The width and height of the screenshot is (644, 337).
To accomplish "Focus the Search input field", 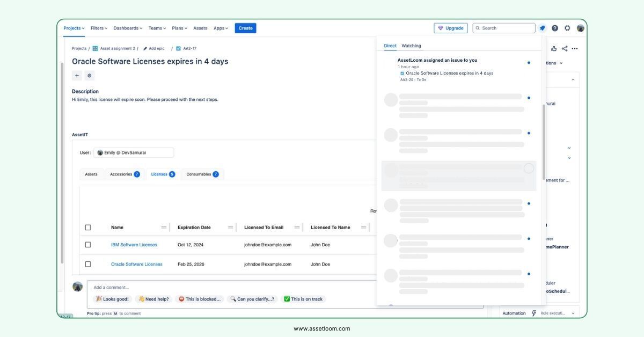I will pyautogui.click(x=504, y=28).
